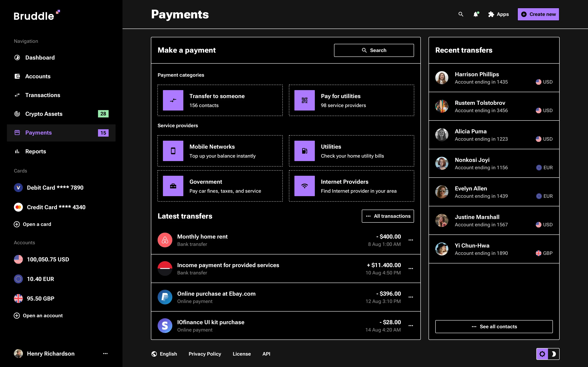Viewport: 588px width, 367px height.
Task: Click the Government briefcase icon
Action: click(173, 186)
